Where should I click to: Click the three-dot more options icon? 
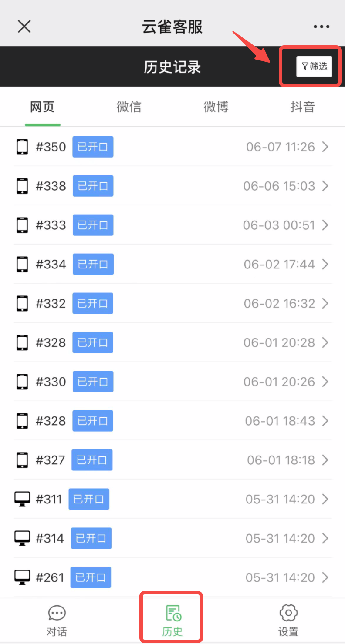coord(321,27)
